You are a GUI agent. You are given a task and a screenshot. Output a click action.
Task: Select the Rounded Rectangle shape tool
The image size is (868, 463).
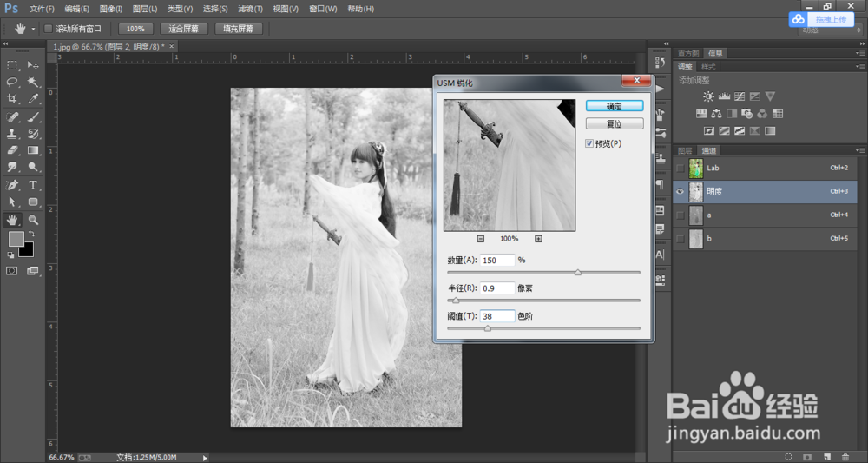(x=33, y=202)
